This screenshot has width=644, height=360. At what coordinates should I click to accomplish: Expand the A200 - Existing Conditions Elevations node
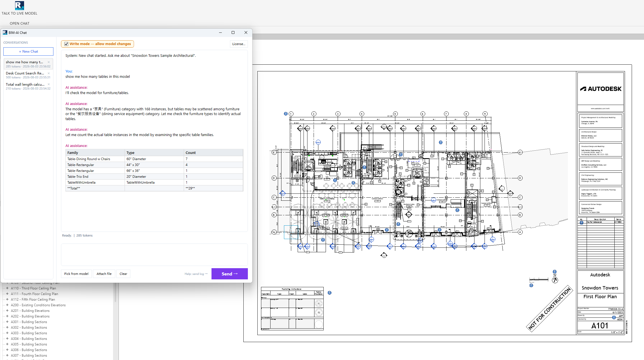point(7,305)
